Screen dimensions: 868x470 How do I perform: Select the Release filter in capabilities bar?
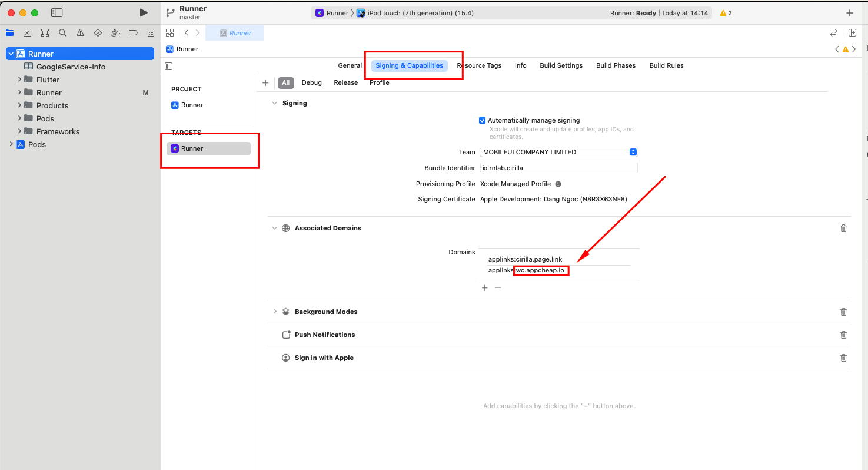coord(345,82)
